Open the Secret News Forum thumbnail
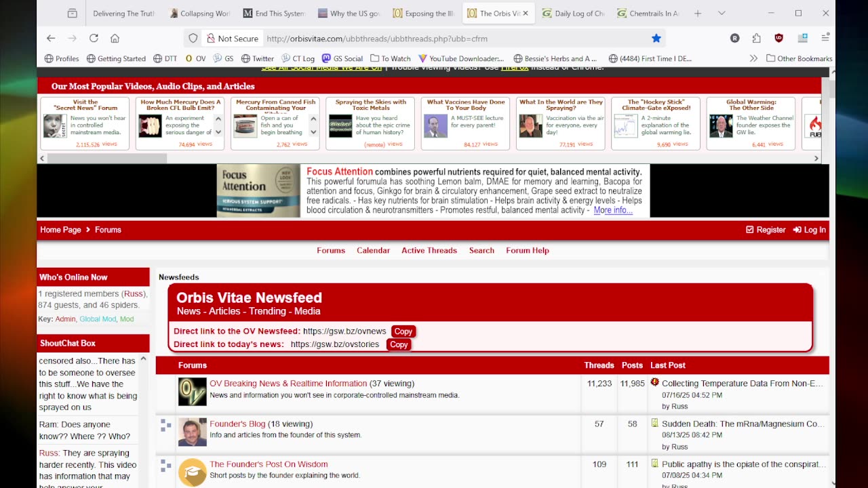Viewport: 868px width, 488px height. click(56, 126)
